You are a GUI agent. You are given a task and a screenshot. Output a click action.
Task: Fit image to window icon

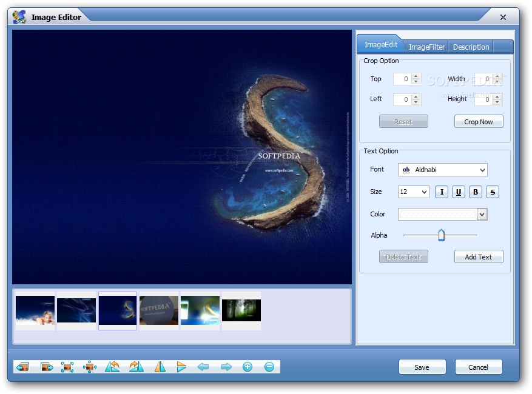pyautogui.click(x=67, y=367)
